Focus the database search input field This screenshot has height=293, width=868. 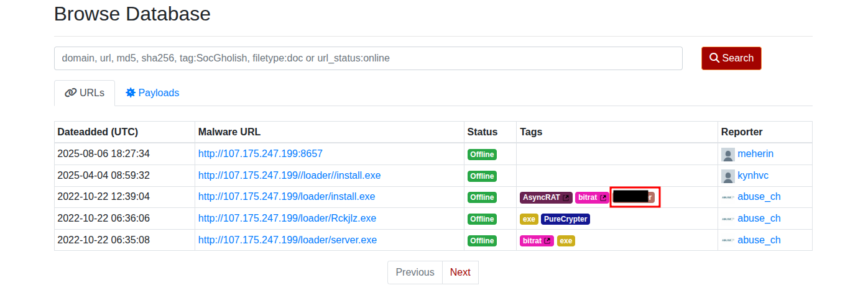click(368, 58)
